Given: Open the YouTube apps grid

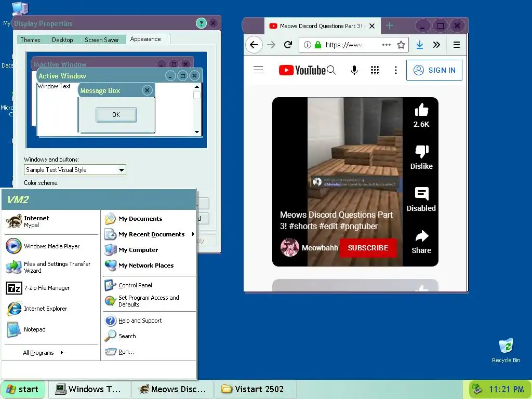Looking at the screenshot, I should 375,70.
